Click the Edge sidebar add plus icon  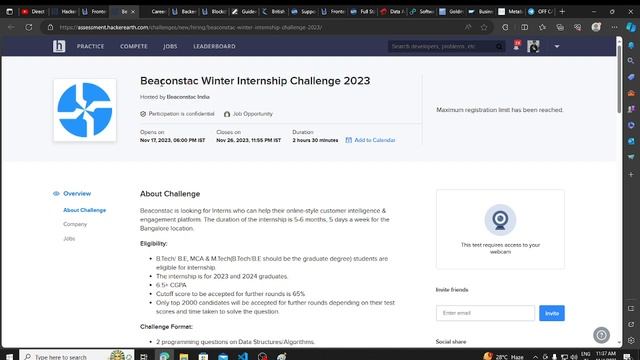click(631, 174)
